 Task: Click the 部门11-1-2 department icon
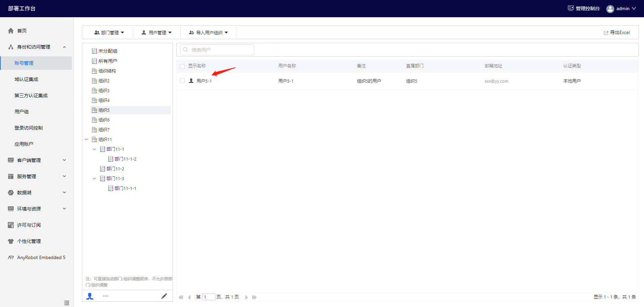(x=111, y=159)
